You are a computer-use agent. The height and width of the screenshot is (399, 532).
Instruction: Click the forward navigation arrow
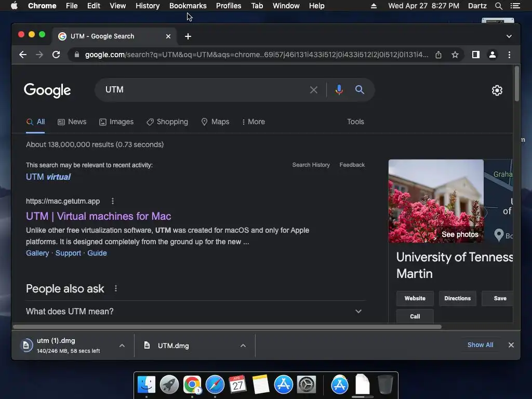[x=39, y=55]
